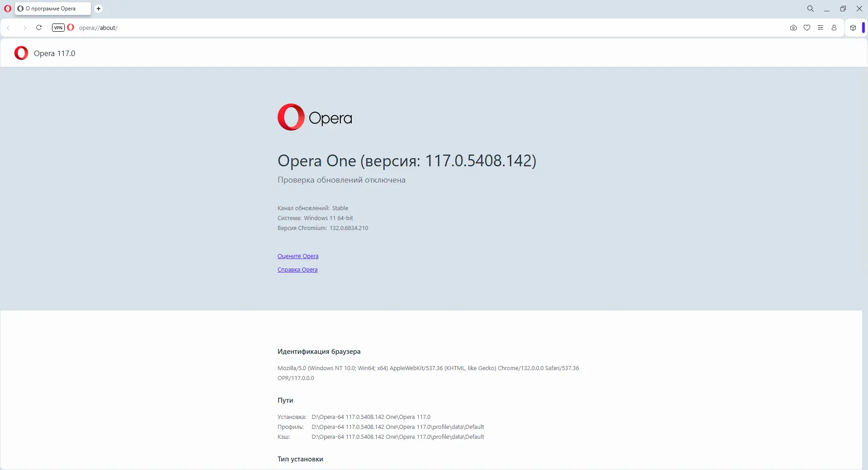This screenshot has height=470, width=868.
Task: Click the Chromium version 132.0.6834.210 line
Action: point(323,228)
